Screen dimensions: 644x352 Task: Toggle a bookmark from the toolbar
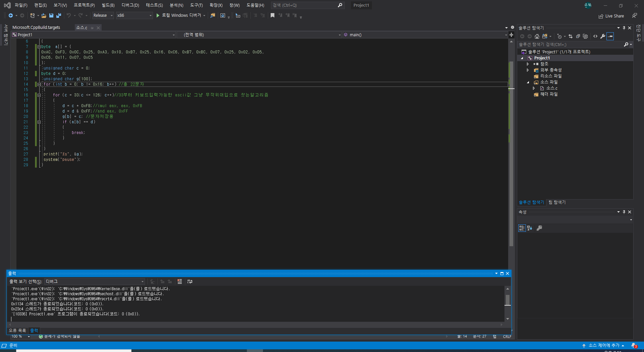click(272, 15)
